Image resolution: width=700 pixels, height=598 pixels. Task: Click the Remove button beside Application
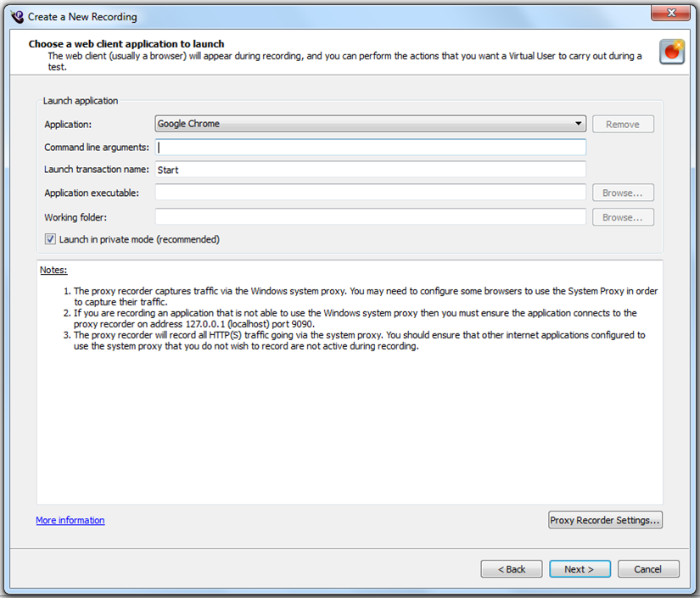(622, 124)
